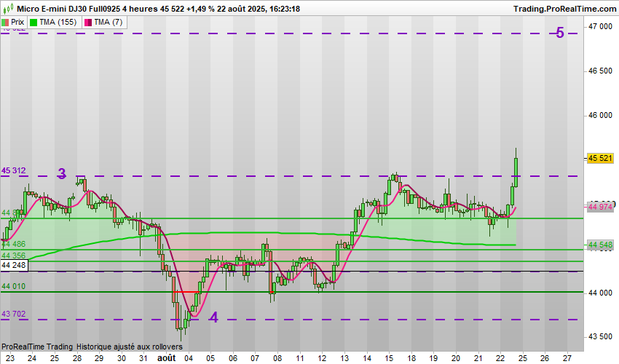This screenshot has width=619, height=364.
Task: Click the 46 000 price axis label
Action: point(600,115)
